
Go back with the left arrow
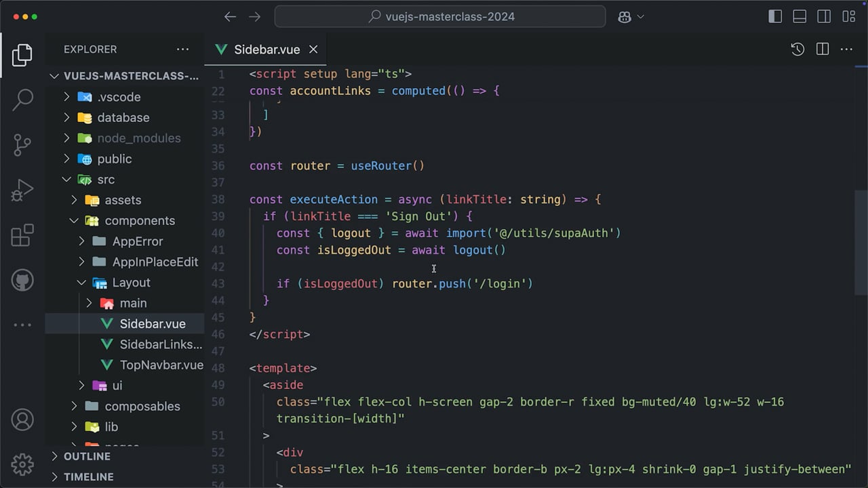(x=231, y=17)
